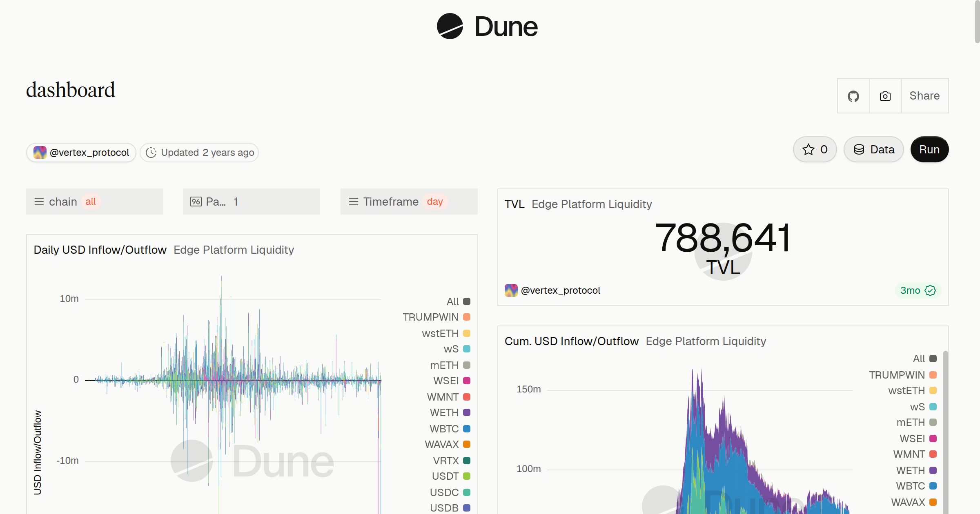Image resolution: width=980 pixels, height=514 pixels.
Task: Click the Pa... parameter number field
Action: tap(252, 202)
